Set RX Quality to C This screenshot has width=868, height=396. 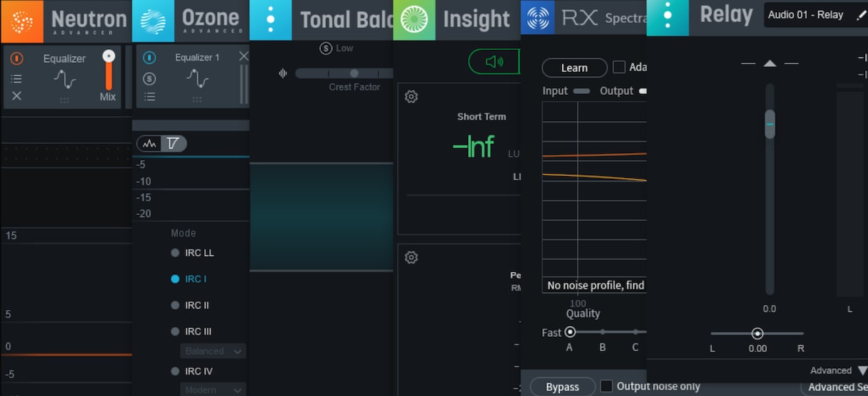[x=635, y=332]
